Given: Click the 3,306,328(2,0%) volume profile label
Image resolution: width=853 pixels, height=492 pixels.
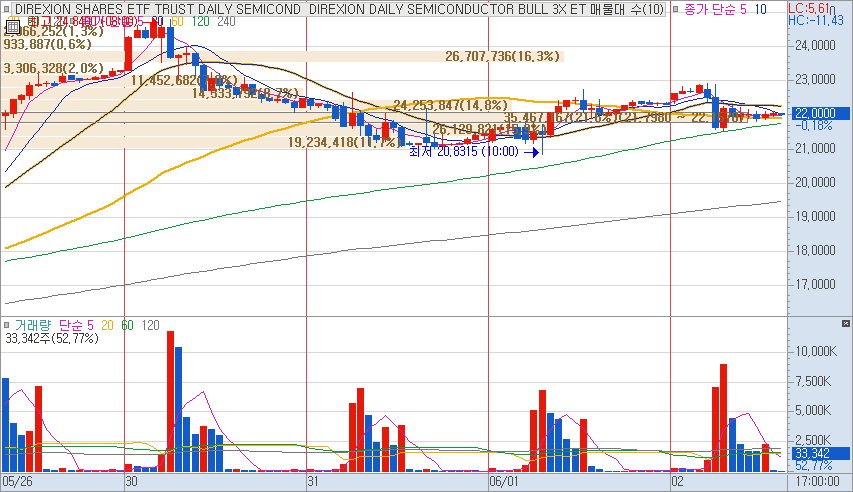Looking at the screenshot, I should tap(53, 69).
